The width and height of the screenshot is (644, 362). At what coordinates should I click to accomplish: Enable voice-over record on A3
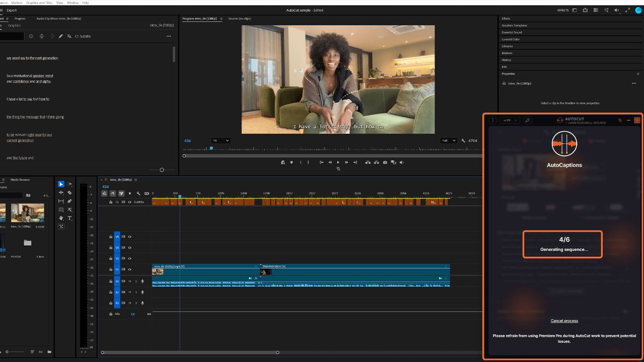142,303
